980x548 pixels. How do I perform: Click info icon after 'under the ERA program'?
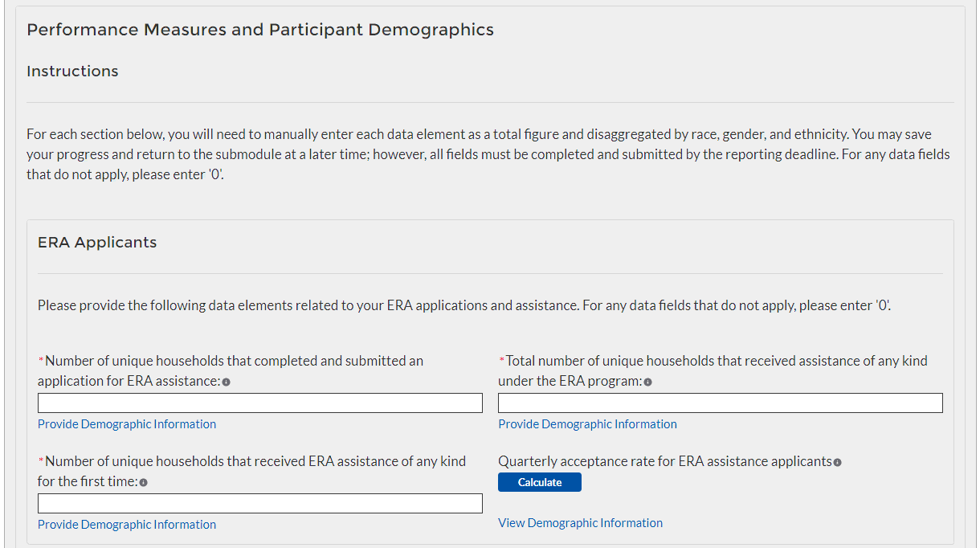coord(648,382)
